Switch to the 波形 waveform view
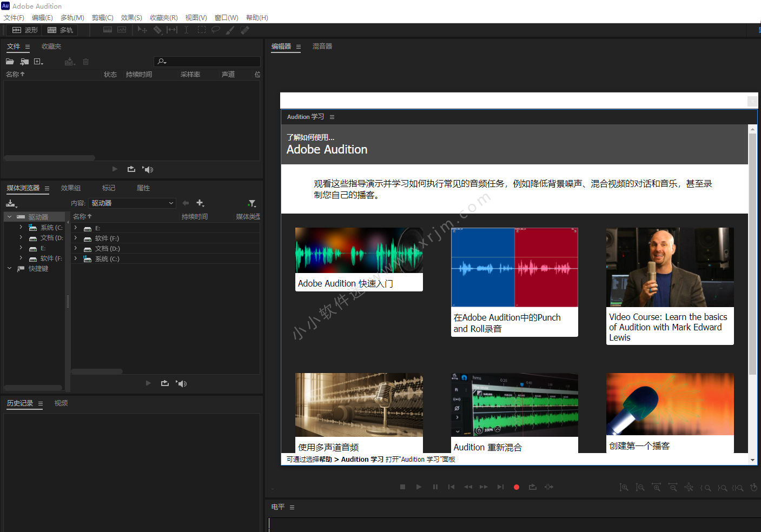Image resolution: width=761 pixels, height=532 pixels. (24, 30)
